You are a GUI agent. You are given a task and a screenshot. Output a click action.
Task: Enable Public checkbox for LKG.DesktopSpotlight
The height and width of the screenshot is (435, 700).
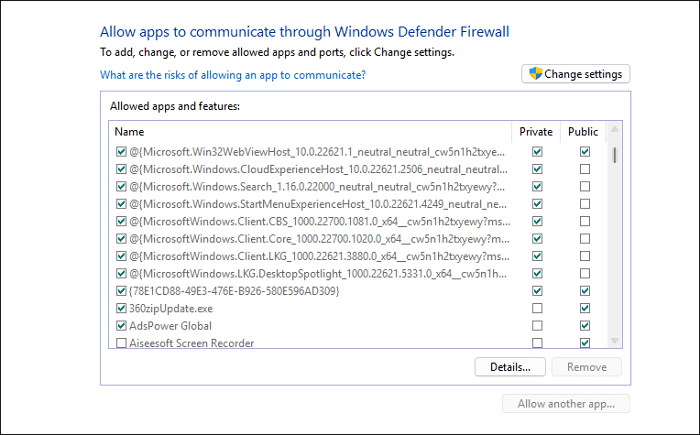click(x=585, y=273)
